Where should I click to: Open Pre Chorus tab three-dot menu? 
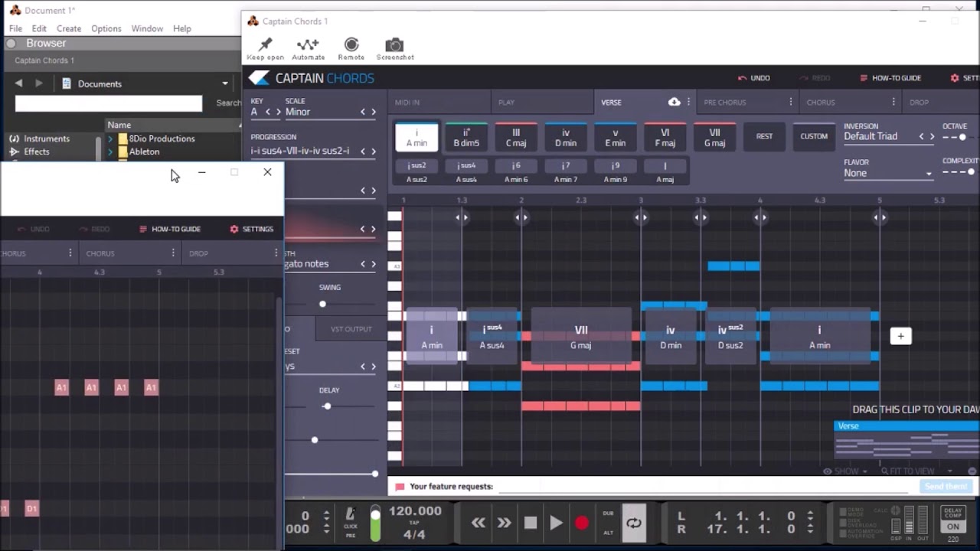tap(791, 102)
